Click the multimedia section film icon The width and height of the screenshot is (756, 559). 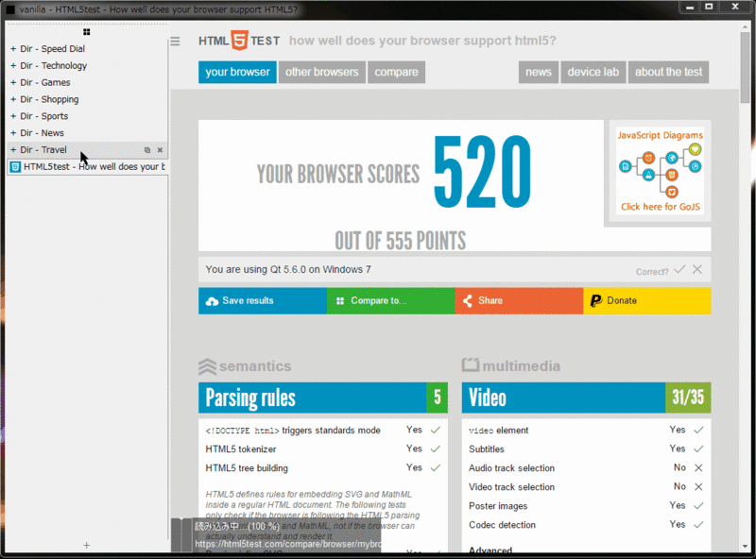[470, 364]
